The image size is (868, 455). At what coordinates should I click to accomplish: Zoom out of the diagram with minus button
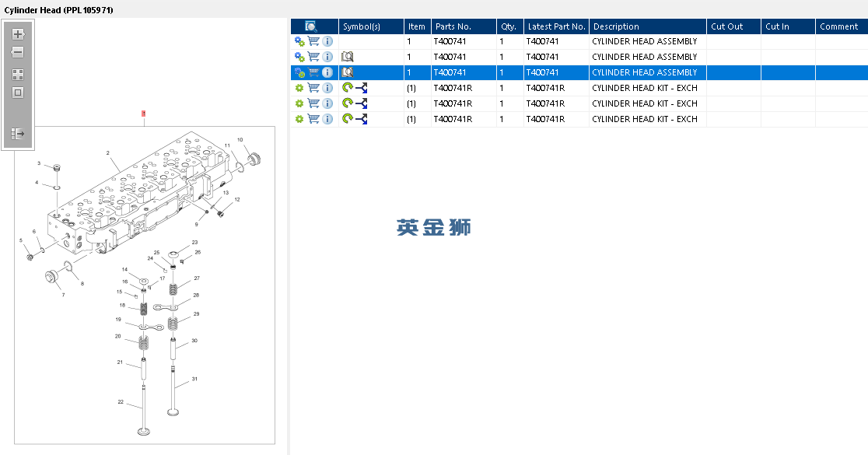pos(18,53)
